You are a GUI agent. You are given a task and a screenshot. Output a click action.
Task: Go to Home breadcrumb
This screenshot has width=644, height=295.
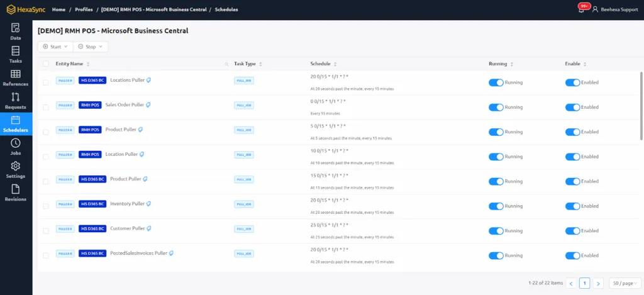coord(58,9)
